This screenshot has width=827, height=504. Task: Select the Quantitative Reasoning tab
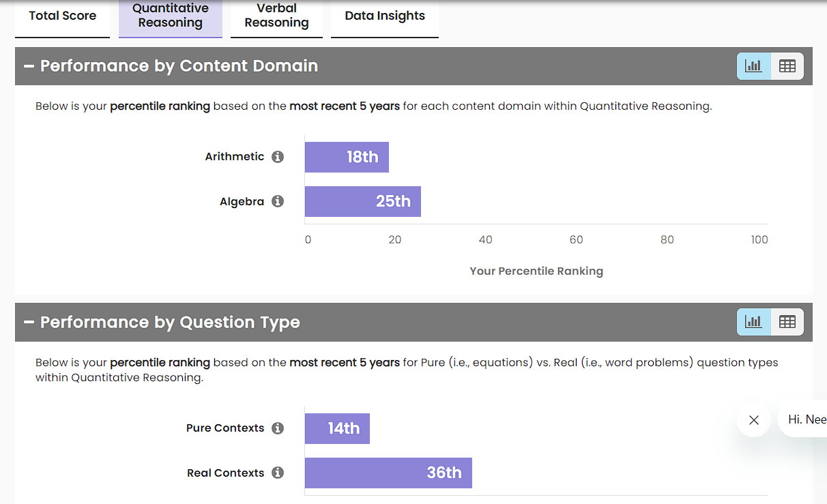[170, 16]
